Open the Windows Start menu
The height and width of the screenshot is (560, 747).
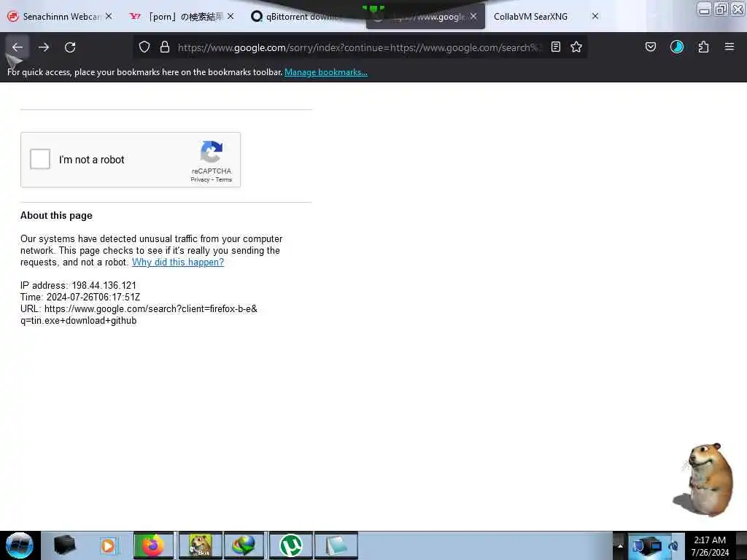point(20,545)
